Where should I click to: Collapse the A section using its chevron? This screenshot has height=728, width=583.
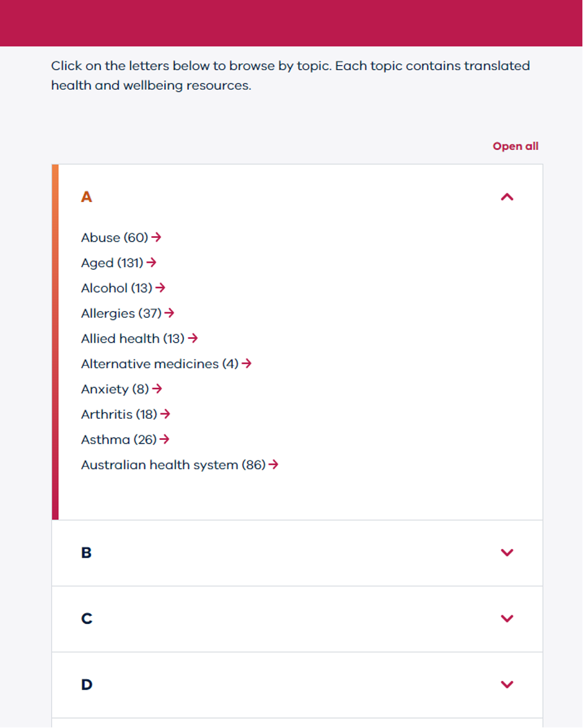click(507, 197)
